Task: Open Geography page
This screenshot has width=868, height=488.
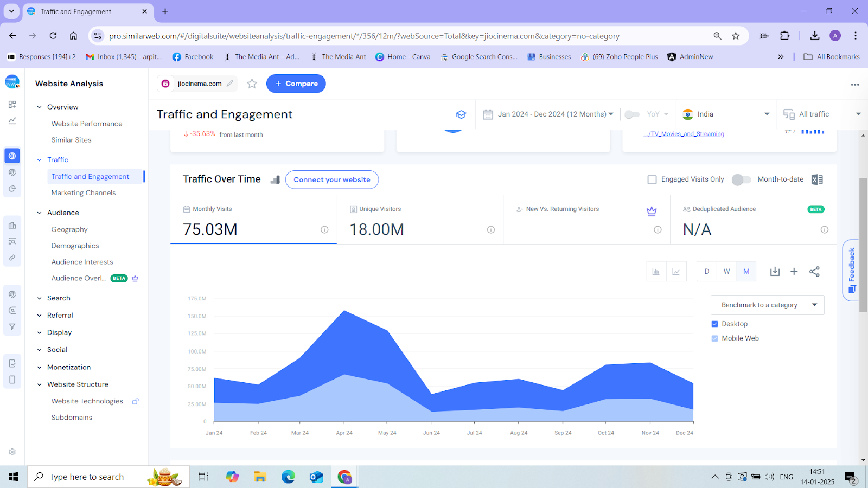Action: [69, 229]
